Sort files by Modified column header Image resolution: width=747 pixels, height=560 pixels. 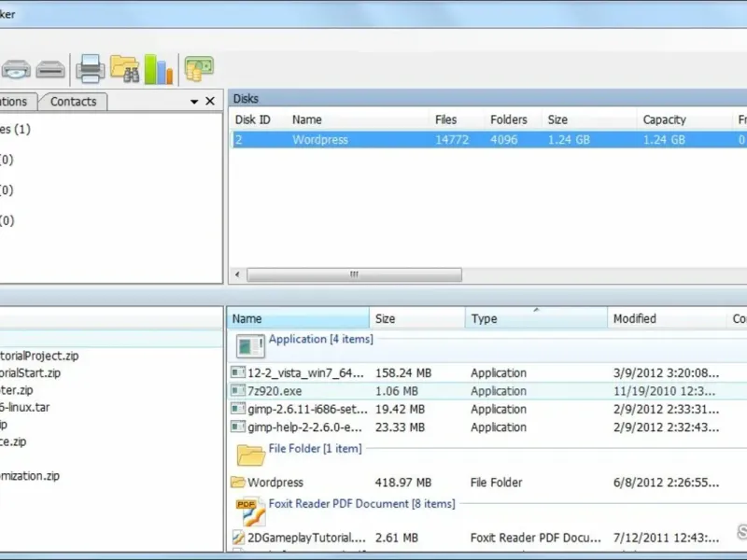tap(666, 318)
